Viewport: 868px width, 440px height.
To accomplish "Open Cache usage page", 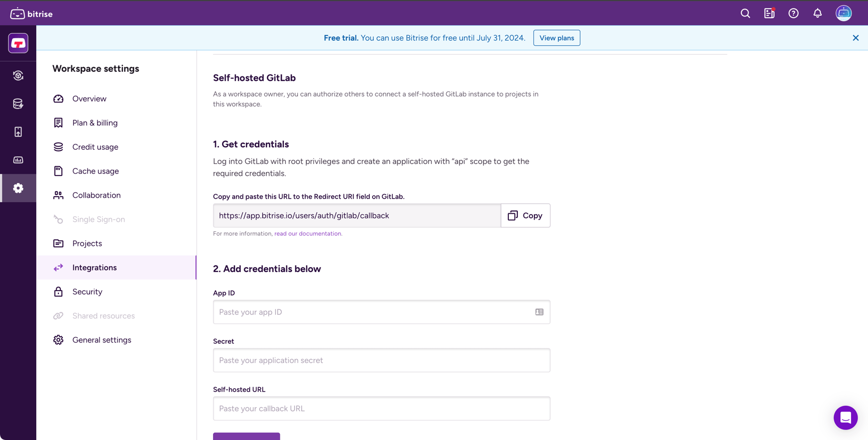I will pos(117,171).
